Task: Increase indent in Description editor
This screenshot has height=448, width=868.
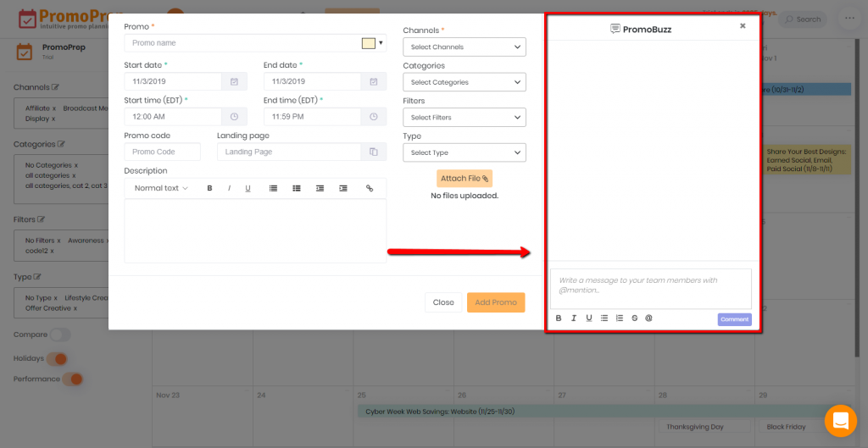Action: 343,188
